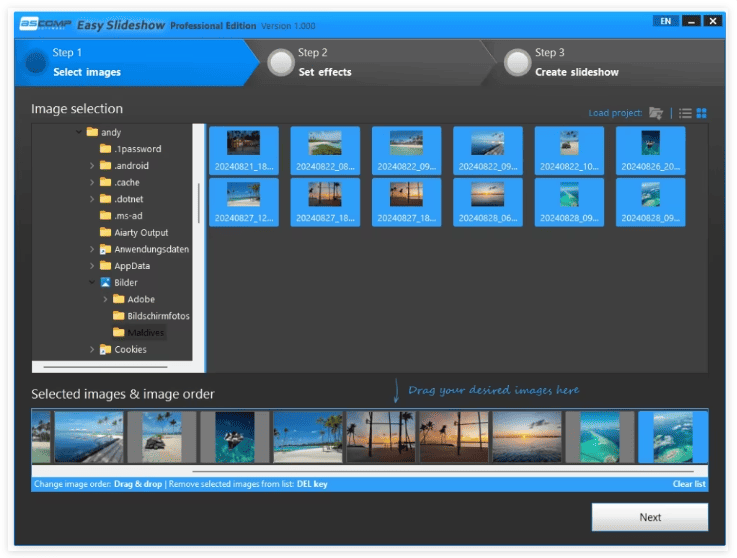
Task: Select the rocky beach image in strip
Action: [162, 437]
